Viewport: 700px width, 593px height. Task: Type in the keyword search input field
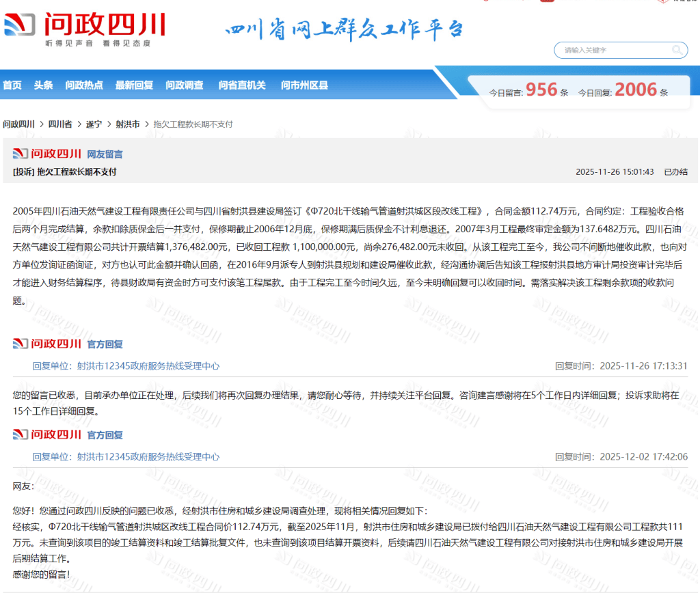tap(613, 50)
